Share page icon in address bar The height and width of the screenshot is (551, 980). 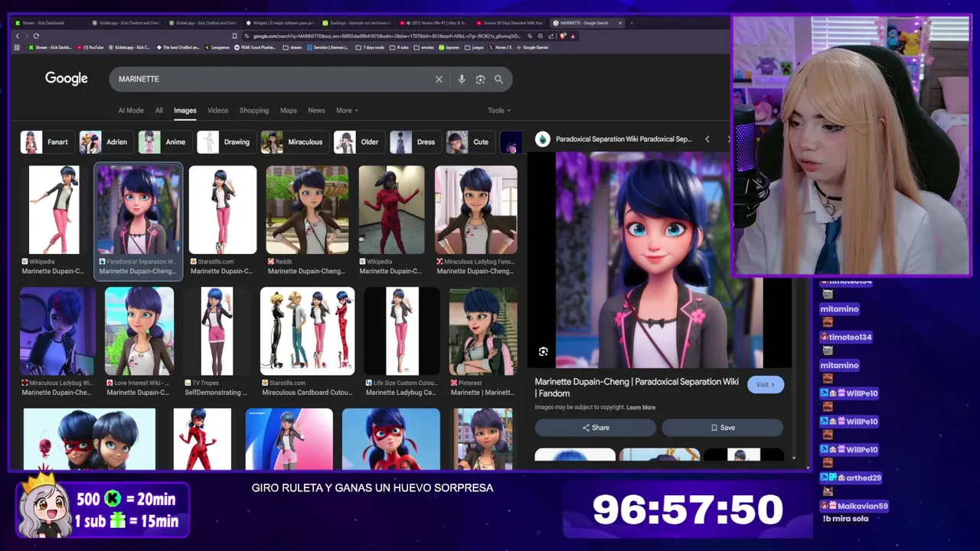point(551,36)
